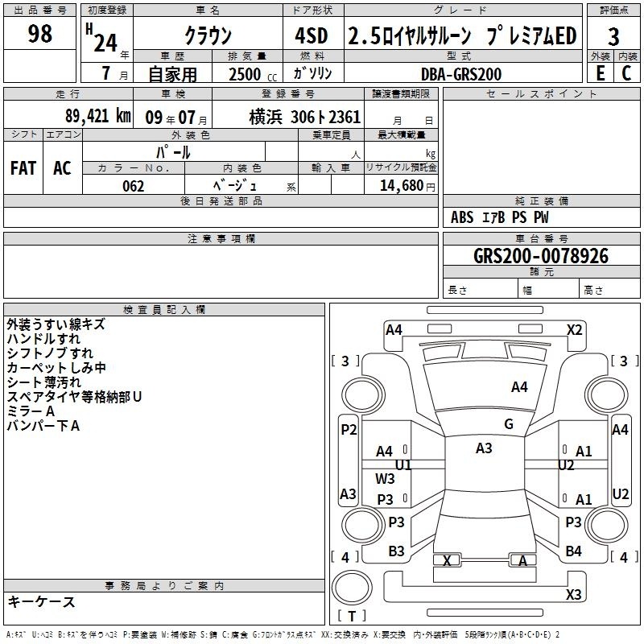Click the registration number 横浜 306ト2361
644x644 pixels.
pyautogui.click(x=304, y=117)
